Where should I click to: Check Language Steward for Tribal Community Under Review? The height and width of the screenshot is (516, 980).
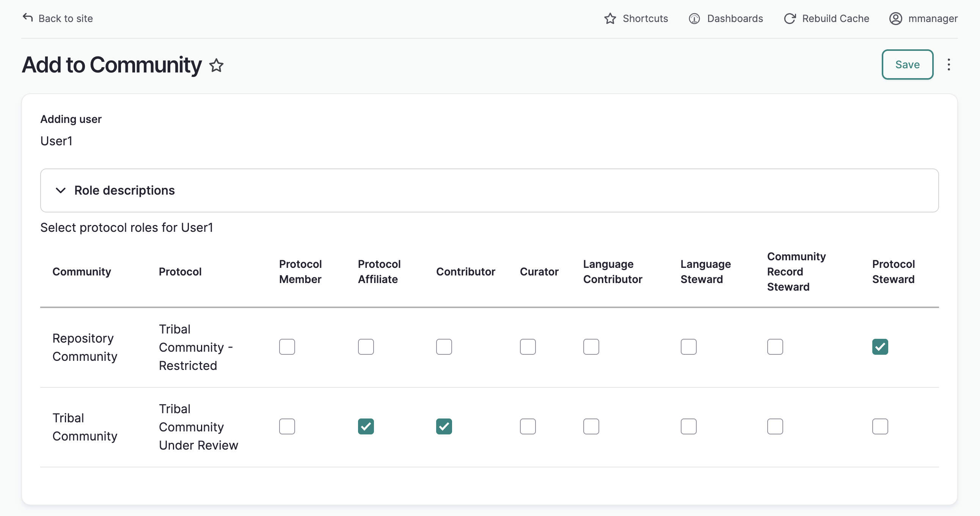[x=688, y=426]
